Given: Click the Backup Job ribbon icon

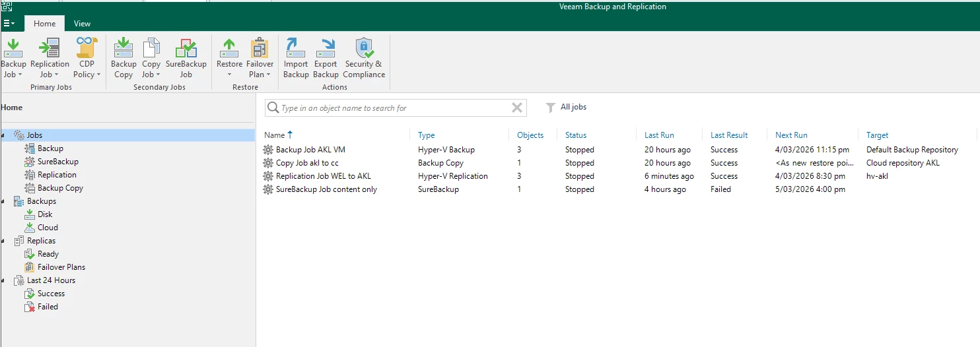Looking at the screenshot, I should click(13, 49).
